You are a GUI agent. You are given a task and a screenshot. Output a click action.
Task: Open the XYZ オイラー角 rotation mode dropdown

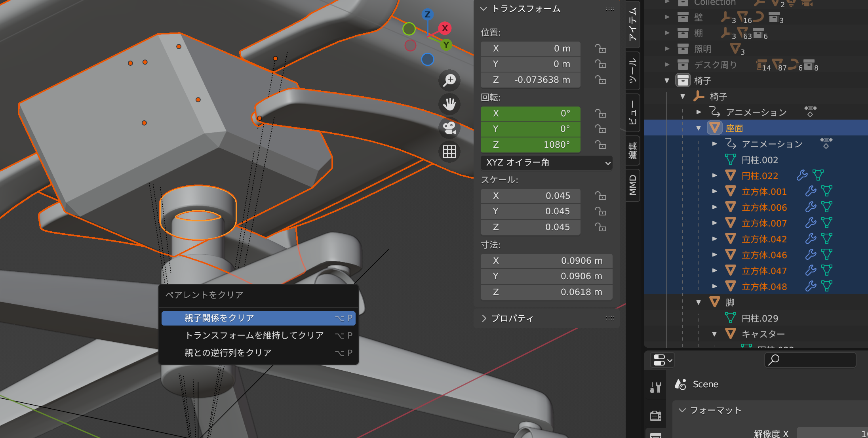546,163
